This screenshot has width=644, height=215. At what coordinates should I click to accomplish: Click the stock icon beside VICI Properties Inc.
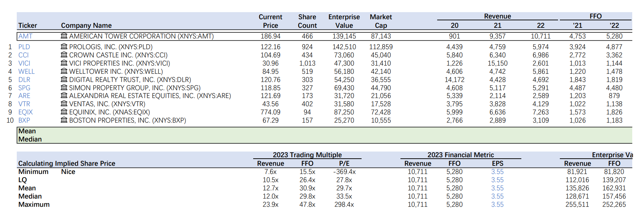coord(64,63)
